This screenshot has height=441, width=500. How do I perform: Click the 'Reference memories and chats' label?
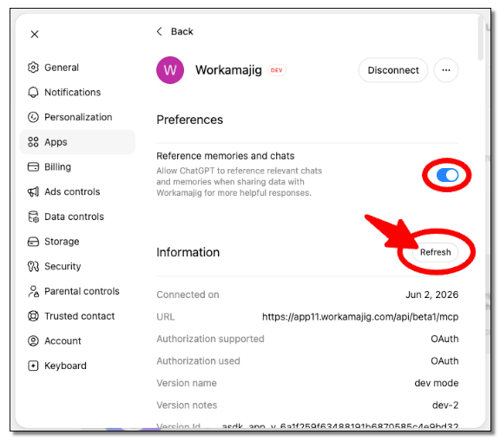point(225,156)
